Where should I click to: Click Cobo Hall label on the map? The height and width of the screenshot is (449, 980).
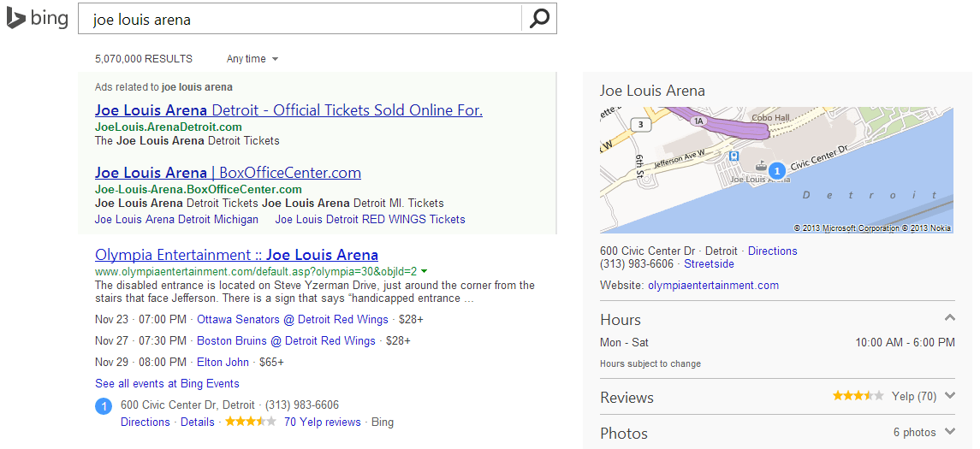(770, 117)
